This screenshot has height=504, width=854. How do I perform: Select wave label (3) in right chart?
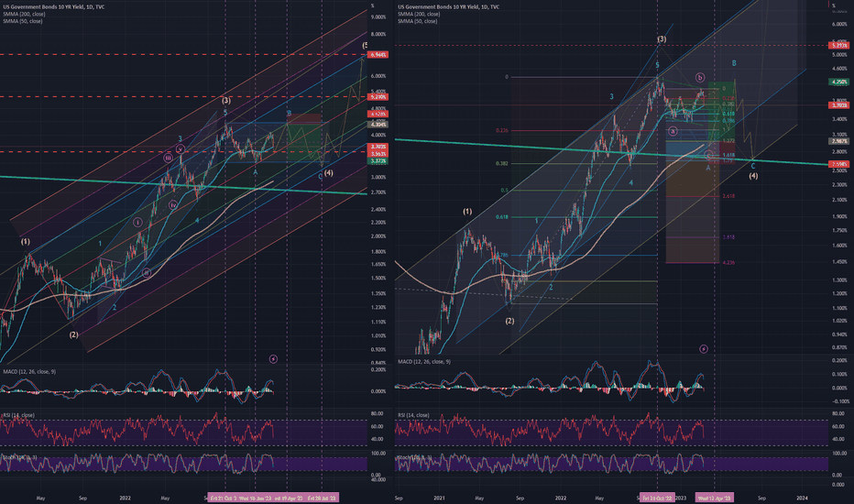(662, 39)
